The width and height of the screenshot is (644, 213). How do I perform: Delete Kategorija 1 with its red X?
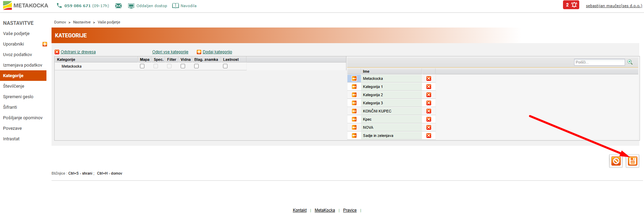429,87
